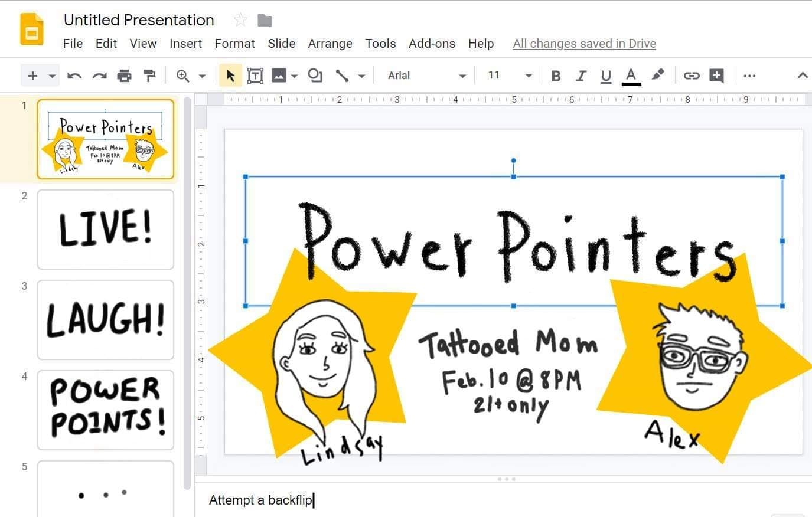The width and height of the screenshot is (812, 517).
Task: Select slide 4 POWER POINTS! thumbnail
Action: (106, 410)
